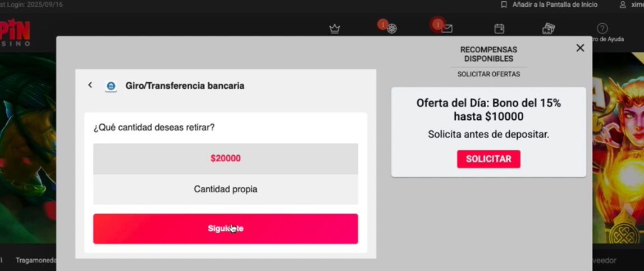The height and width of the screenshot is (271, 644).
Task: Open the envelope messages icon
Action: tap(447, 29)
